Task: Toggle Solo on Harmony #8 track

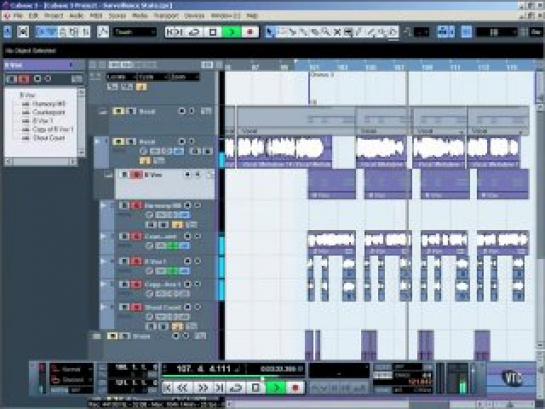Action: [x=136, y=205]
